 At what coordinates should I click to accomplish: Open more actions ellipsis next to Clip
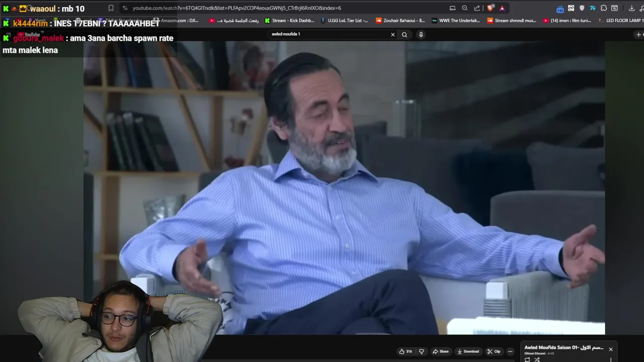[x=510, y=351]
